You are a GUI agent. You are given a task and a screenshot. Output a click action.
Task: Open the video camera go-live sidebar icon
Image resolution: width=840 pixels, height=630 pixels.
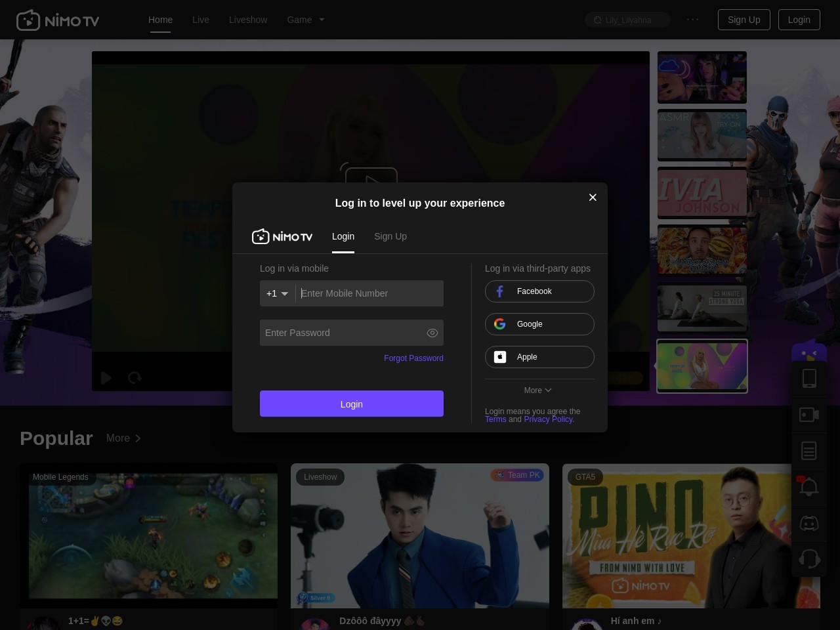(809, 415)
